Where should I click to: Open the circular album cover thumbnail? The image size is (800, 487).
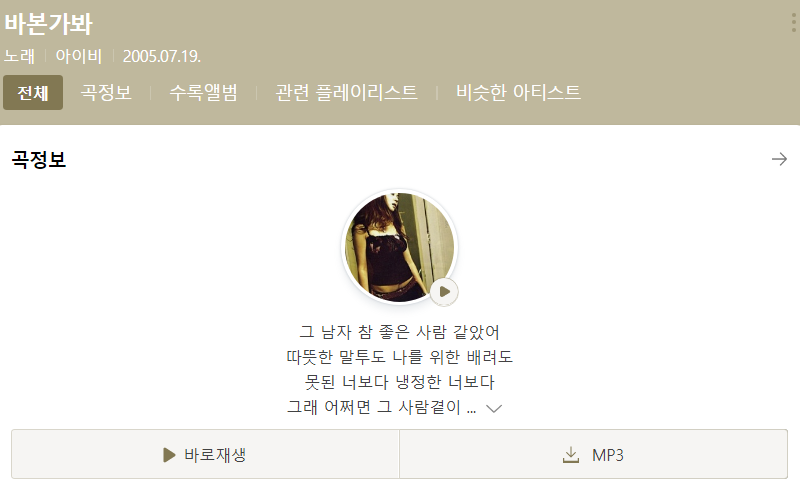click(x=399, y=247)
